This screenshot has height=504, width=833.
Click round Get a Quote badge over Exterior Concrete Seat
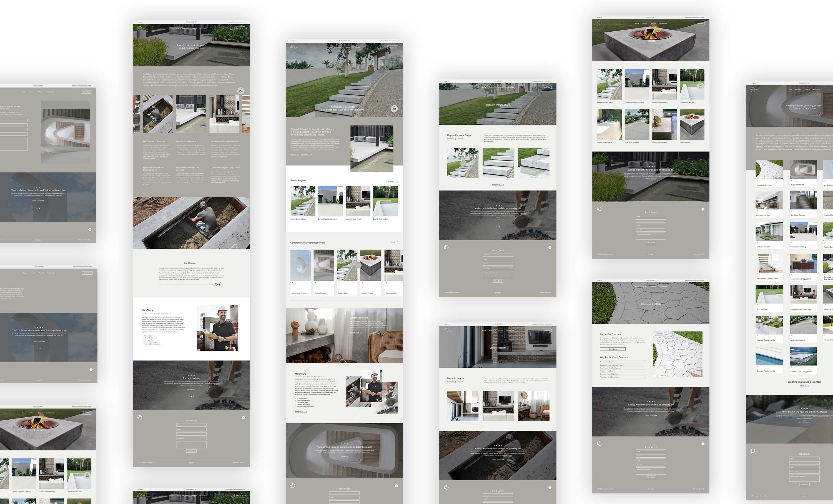pos(700,86)
